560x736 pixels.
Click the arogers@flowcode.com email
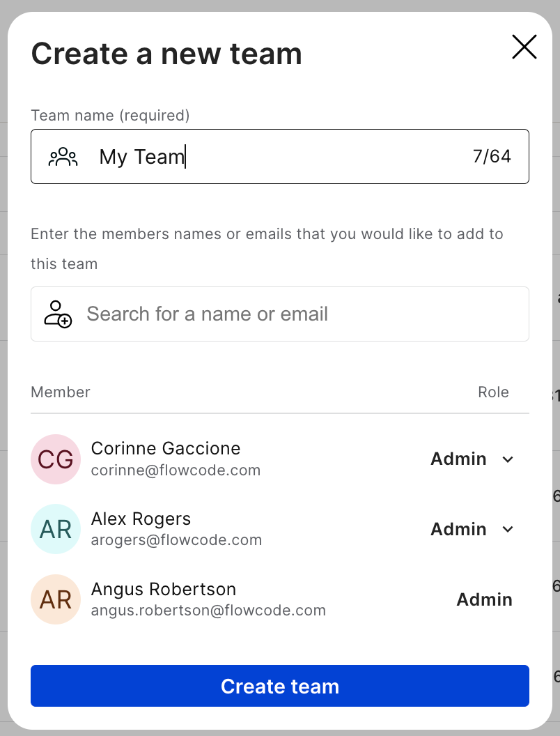pos(176,540)
